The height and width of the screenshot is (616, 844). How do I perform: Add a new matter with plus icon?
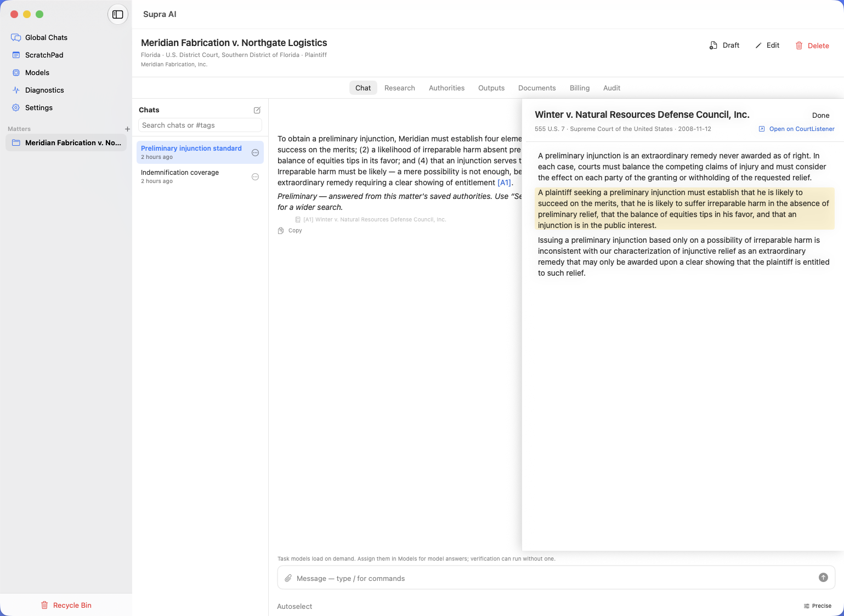coord(127,129)
